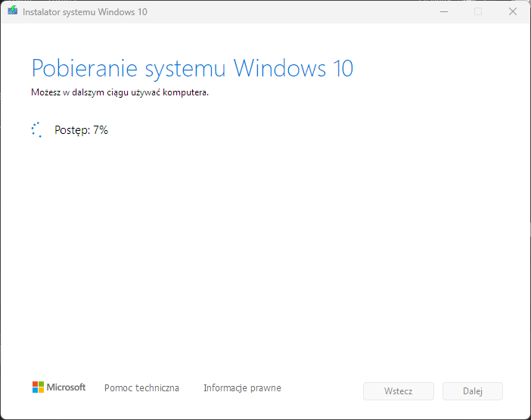The width and height of the screenshot is (531, 420).
Task: Open the Pomoc techniczna link
Action: point(141,387)
